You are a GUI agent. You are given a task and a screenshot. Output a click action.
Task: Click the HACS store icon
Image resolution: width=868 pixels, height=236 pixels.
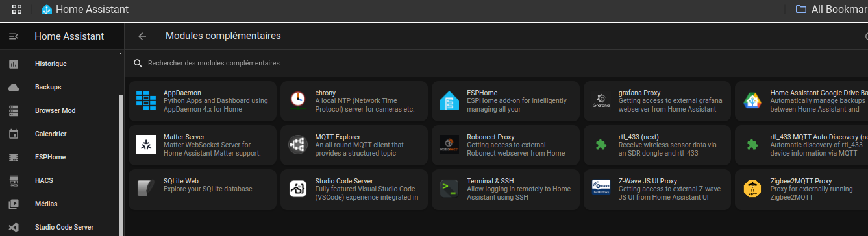click(14, 181)
